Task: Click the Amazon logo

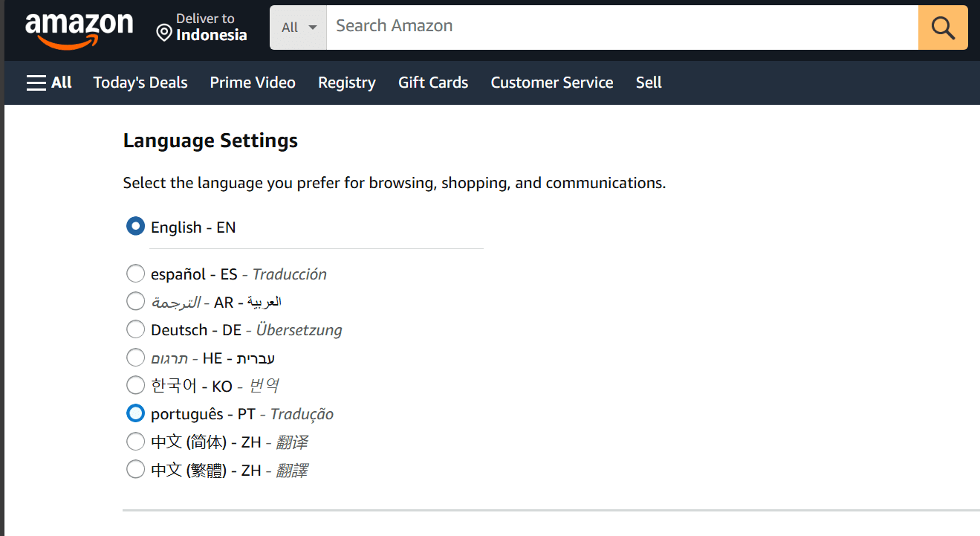Action: tap(79, 30)
